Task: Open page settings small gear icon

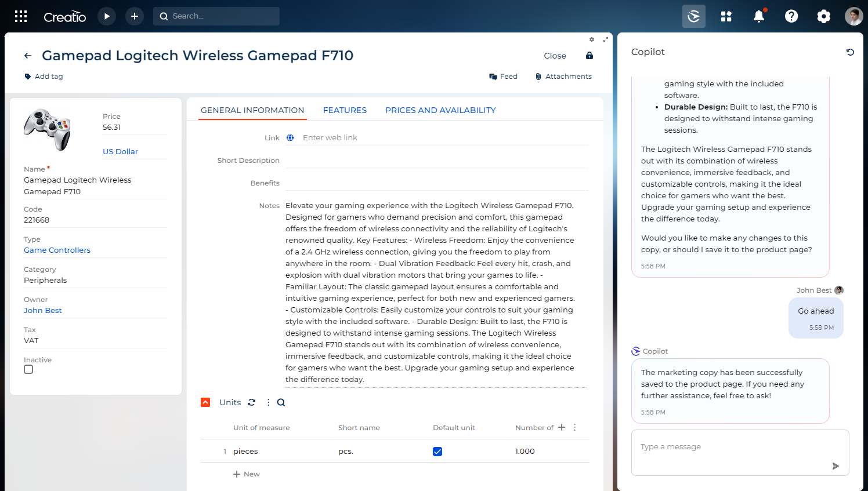Action: click(592, 39)
